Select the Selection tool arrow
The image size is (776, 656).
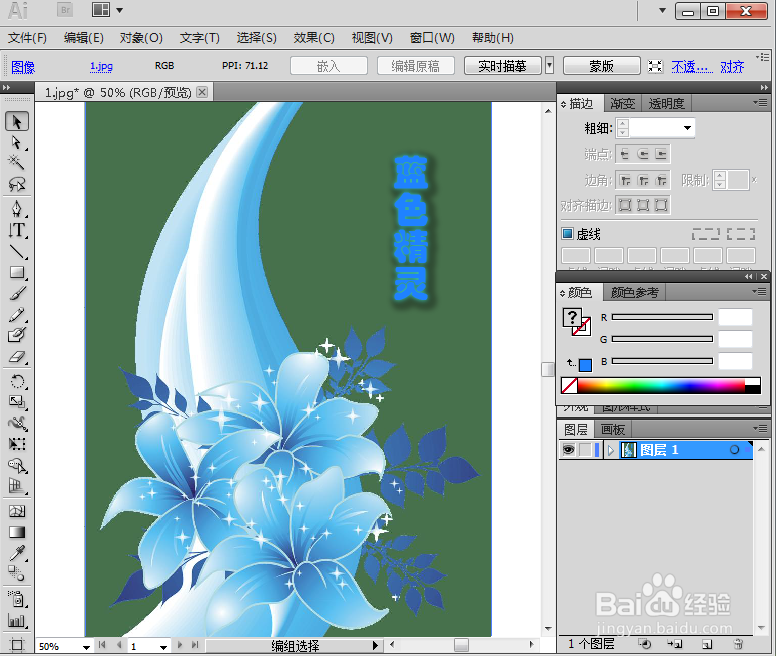pos(17,121)
